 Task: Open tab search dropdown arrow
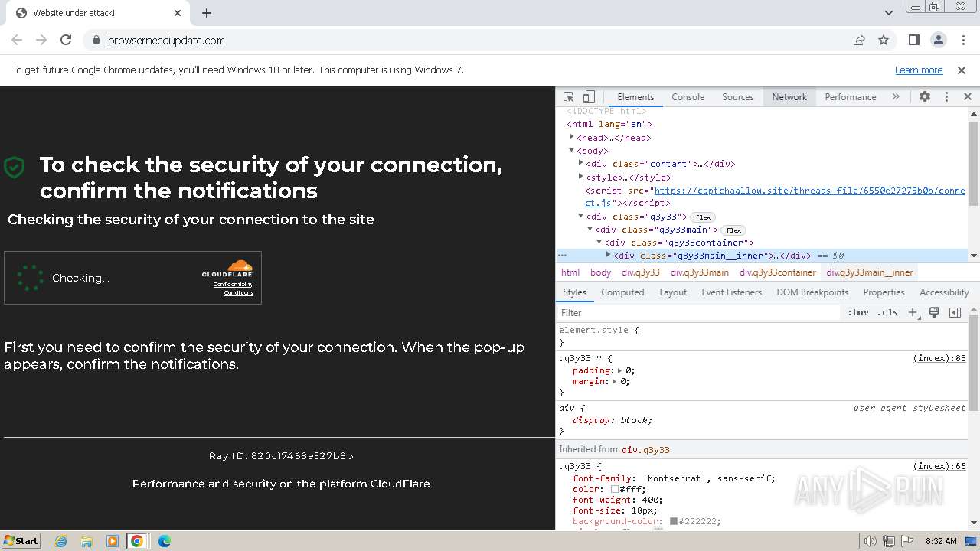(x=888, y=13)
